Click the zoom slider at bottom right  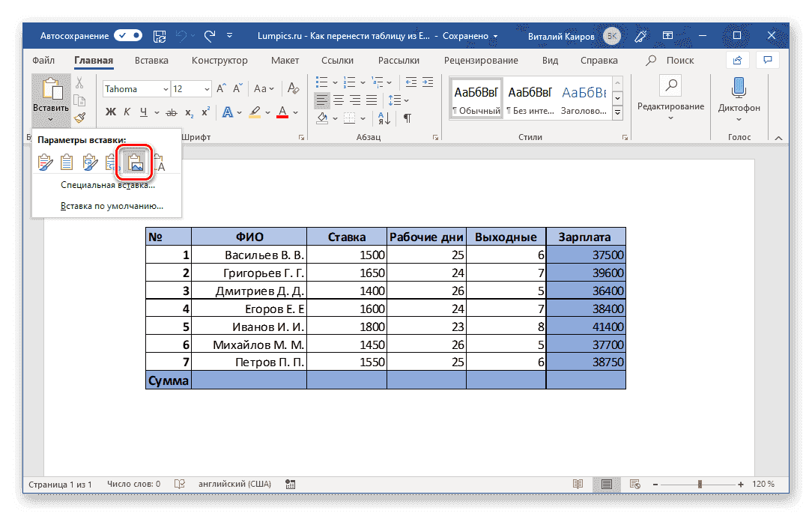coord(700,484)
